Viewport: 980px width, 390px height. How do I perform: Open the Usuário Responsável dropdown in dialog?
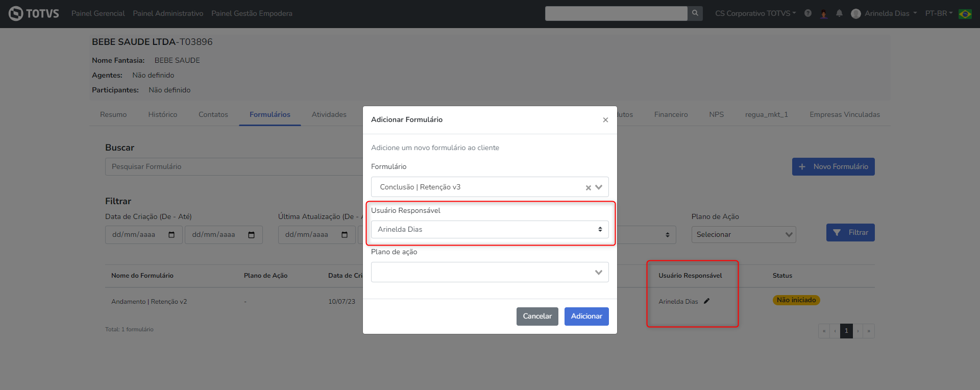click(489, 230)
